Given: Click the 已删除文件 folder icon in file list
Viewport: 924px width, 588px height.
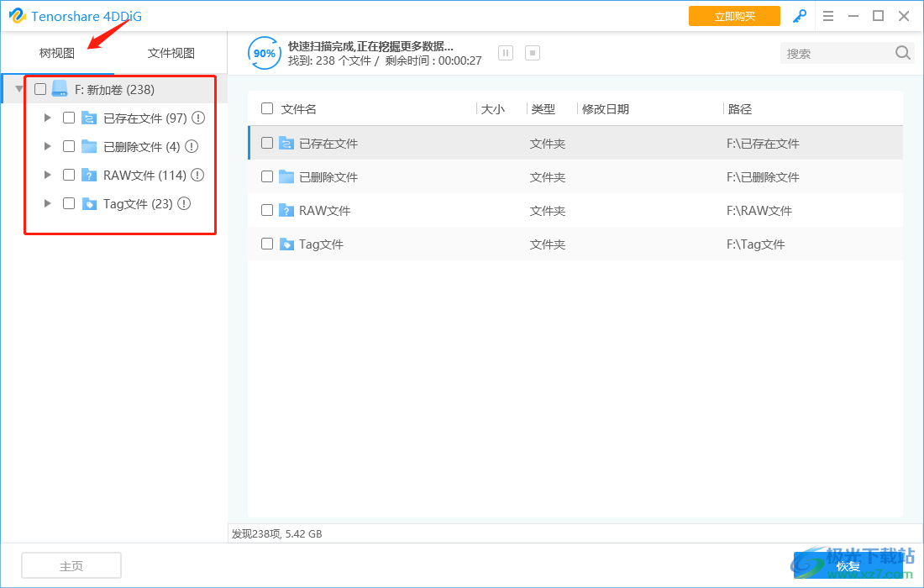Looking at the screenshot, I should 286,176.
